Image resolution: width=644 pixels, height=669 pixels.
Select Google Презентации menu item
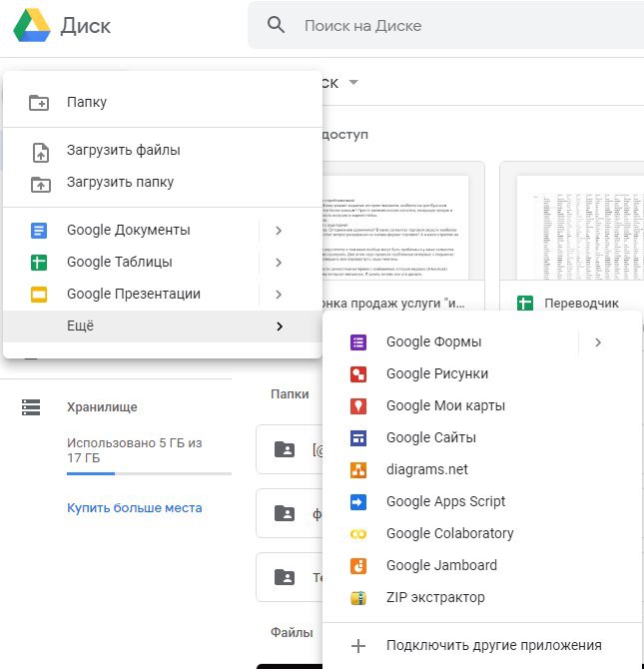pyautogui.click(x=163, y=295)
